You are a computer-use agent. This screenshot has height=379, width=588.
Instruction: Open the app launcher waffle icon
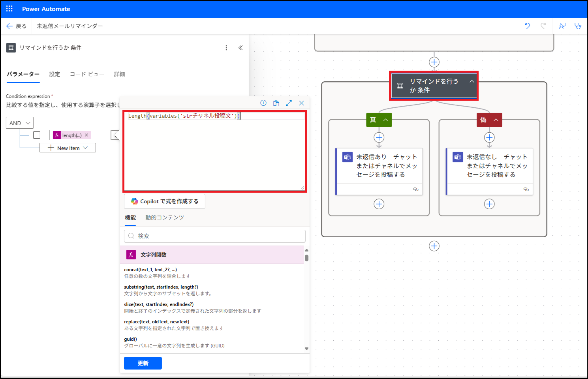(9, 9)
